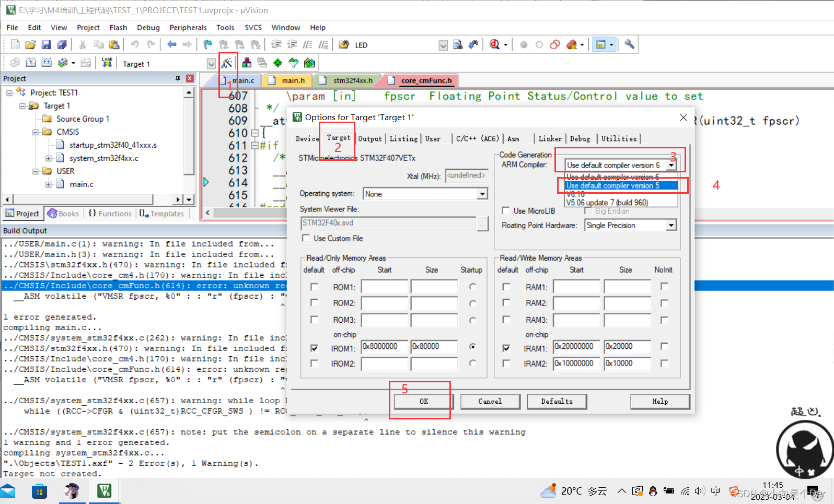Click the Select Software Packs icon
The image size is (834, 504).
(294, 63)
